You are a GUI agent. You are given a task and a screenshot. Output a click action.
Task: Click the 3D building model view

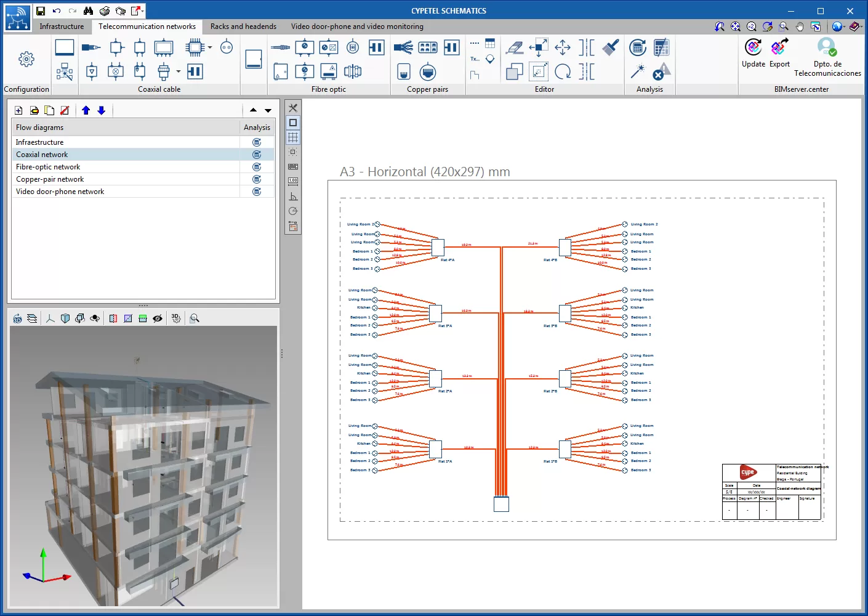pyautogui.click(x=144, y=466)
